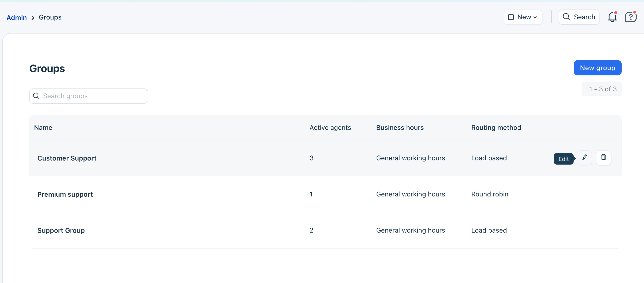Click the Business hours column header
The image size is (644, 283).
(x=400, y=127)
